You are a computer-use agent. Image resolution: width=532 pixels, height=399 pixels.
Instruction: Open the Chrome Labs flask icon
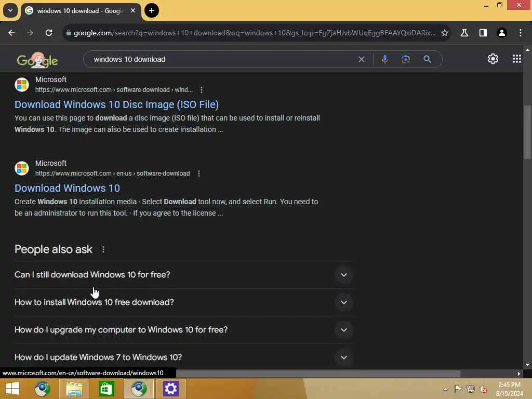pos(464,33)
